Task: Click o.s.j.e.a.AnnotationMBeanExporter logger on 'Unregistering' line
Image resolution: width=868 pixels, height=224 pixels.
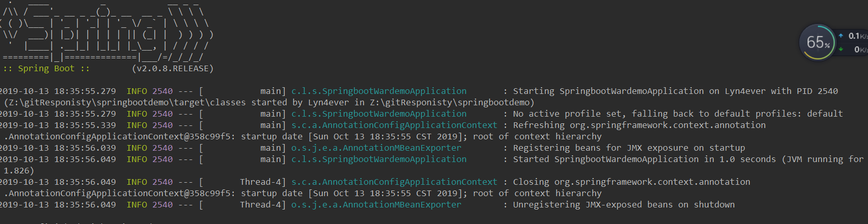Action: (376, 204)
